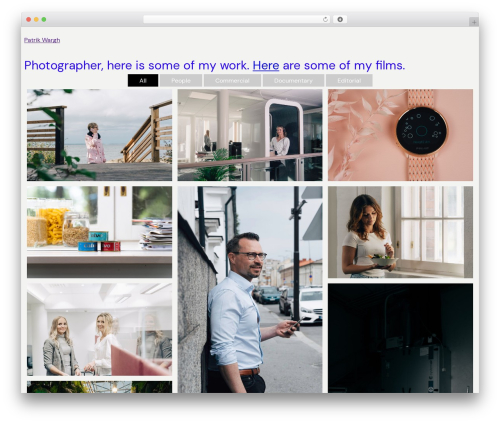
Task: Open photo of woman eating salad
Action: click(400, 232)
